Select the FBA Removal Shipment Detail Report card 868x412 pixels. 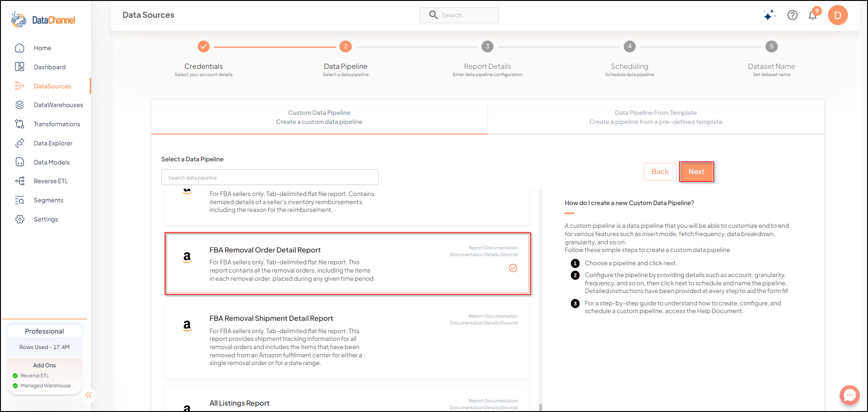click(x=347, y=340)
